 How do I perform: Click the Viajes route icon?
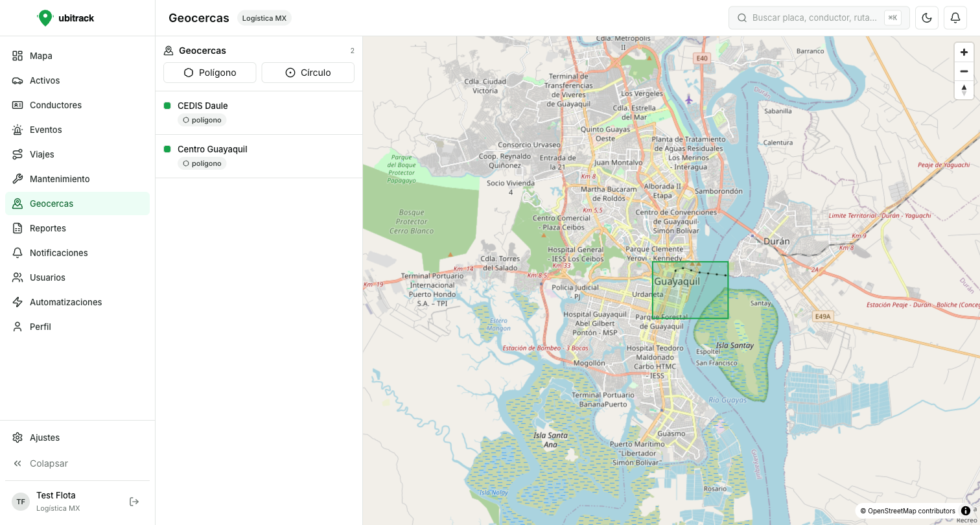(17, 154)
